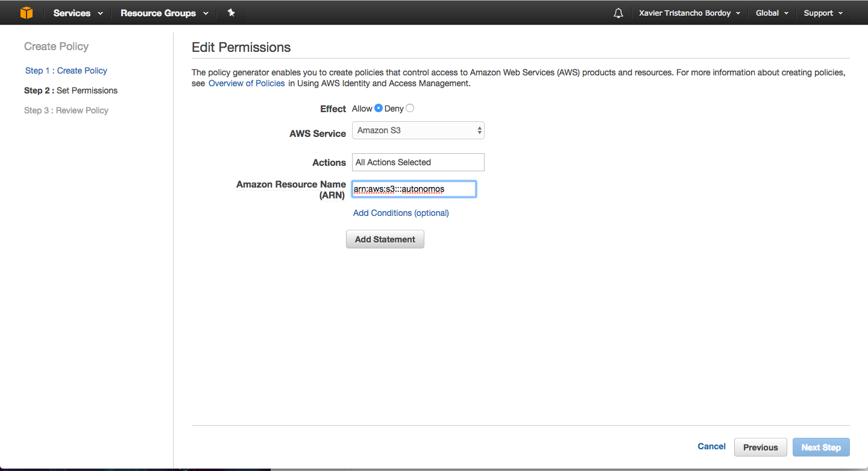The width and height of the screenshot is (868, 471).
Task: Click the Edit Permissions heading
Action: (241, 47)
